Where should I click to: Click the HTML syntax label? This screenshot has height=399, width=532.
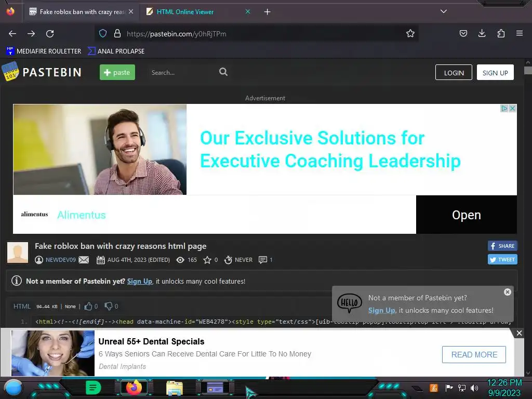(x=22, y=307)
